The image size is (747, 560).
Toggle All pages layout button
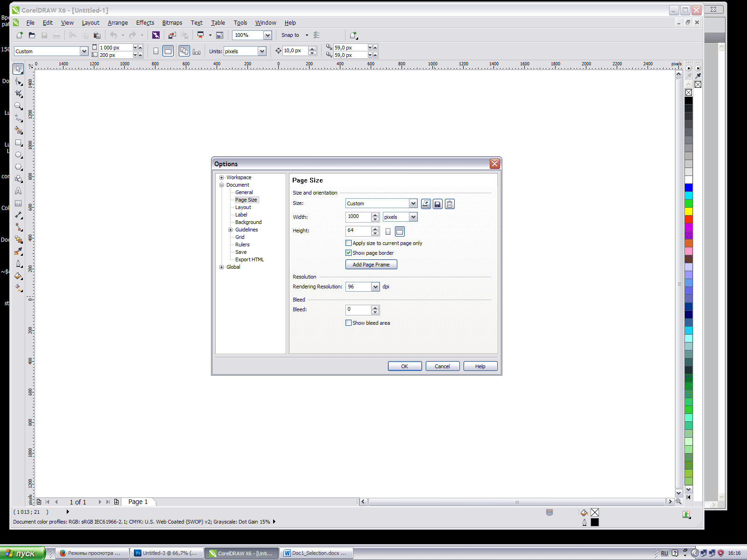coord(184,51)
